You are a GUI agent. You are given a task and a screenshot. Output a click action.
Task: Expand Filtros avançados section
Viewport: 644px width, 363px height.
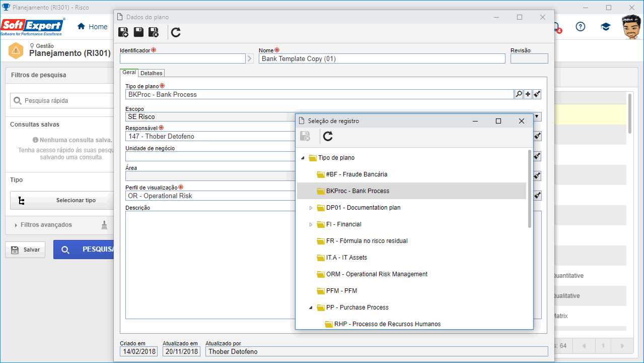[x=46, y=225]
